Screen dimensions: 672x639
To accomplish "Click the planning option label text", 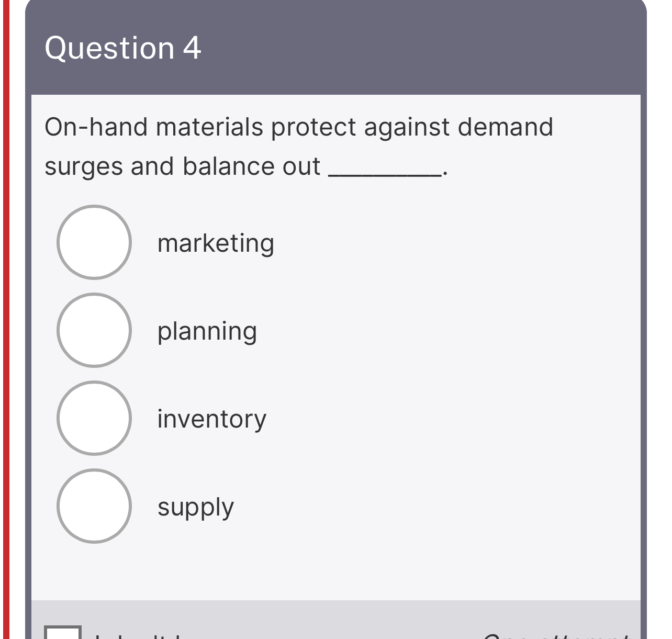I will click(x=207, y=330).
